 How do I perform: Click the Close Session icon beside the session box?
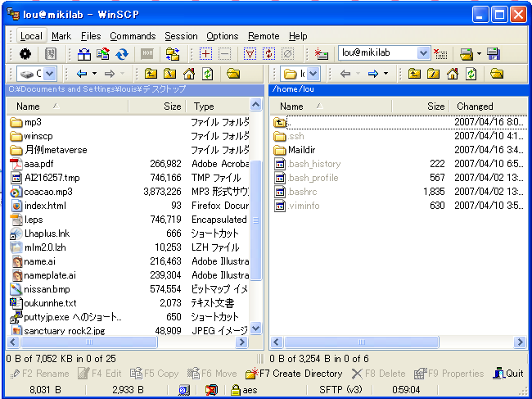click(x=440, y=53)
